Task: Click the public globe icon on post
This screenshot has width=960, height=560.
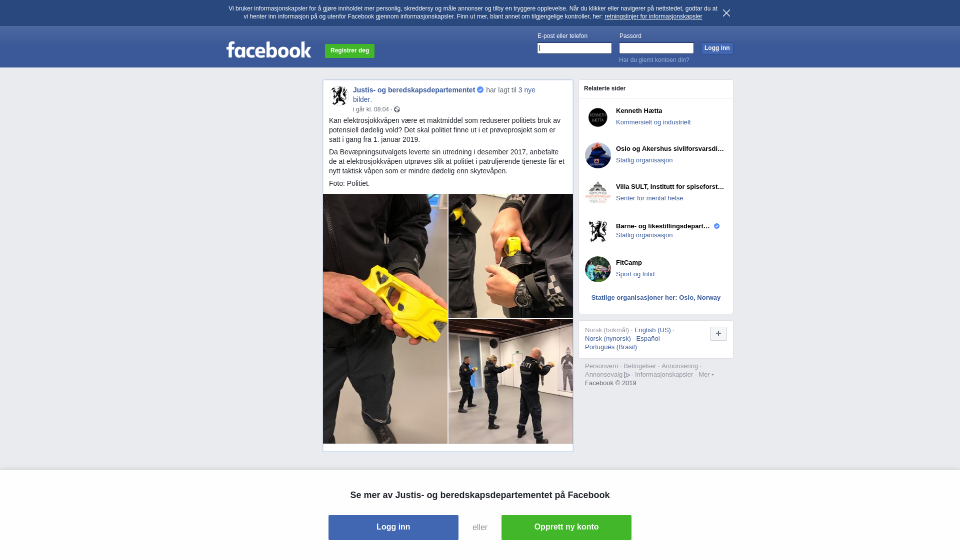Action: click(x=397, y=109)
